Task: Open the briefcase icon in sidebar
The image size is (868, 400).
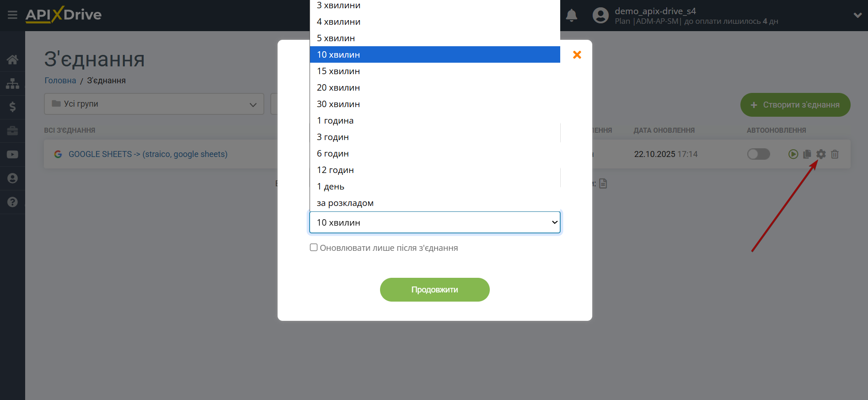Action: click(12, 131)
